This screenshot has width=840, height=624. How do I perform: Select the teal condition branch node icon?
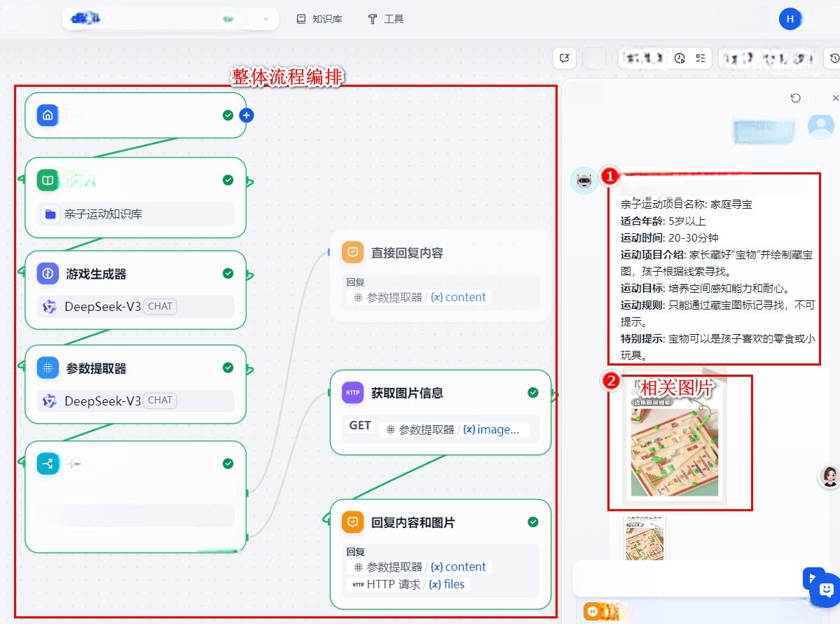[x=48, y=464]
